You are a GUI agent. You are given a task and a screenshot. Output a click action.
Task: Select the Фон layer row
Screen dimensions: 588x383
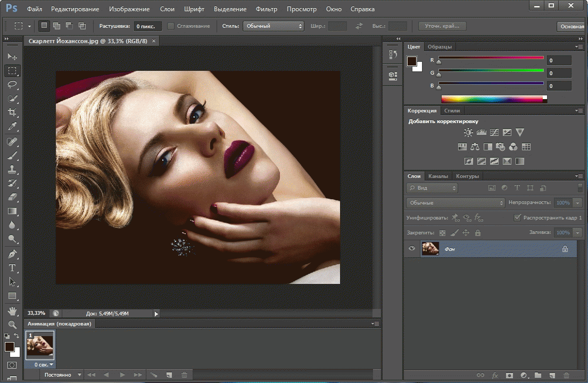(x=491, y=249)
